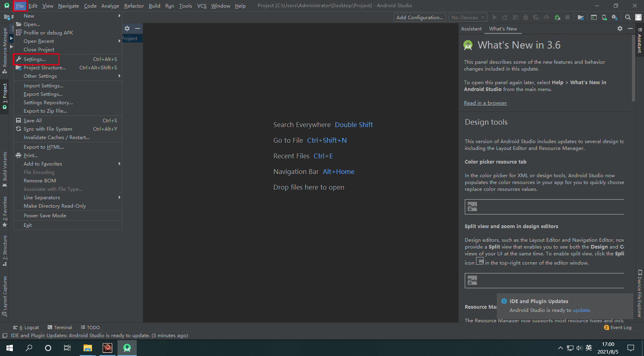Open 7: Structure side tool window
644x356 pixels.
pyautogui.click(x=5, y=251)
